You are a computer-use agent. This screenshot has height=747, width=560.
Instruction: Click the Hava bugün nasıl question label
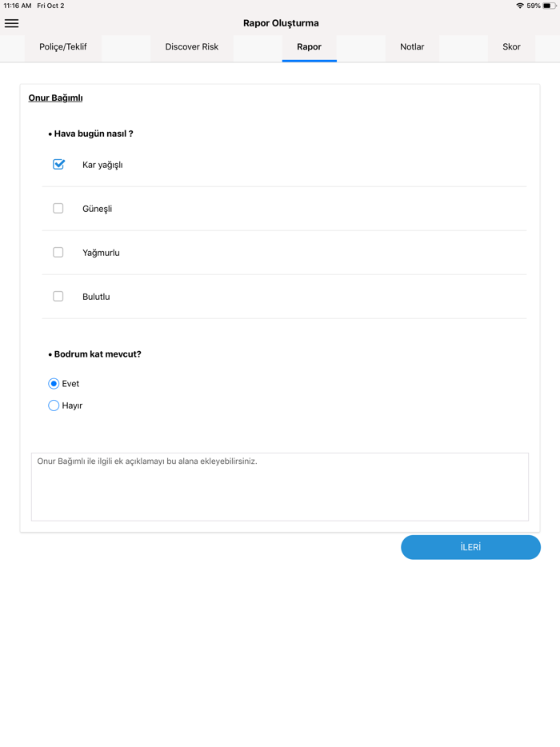click(93, 134)
